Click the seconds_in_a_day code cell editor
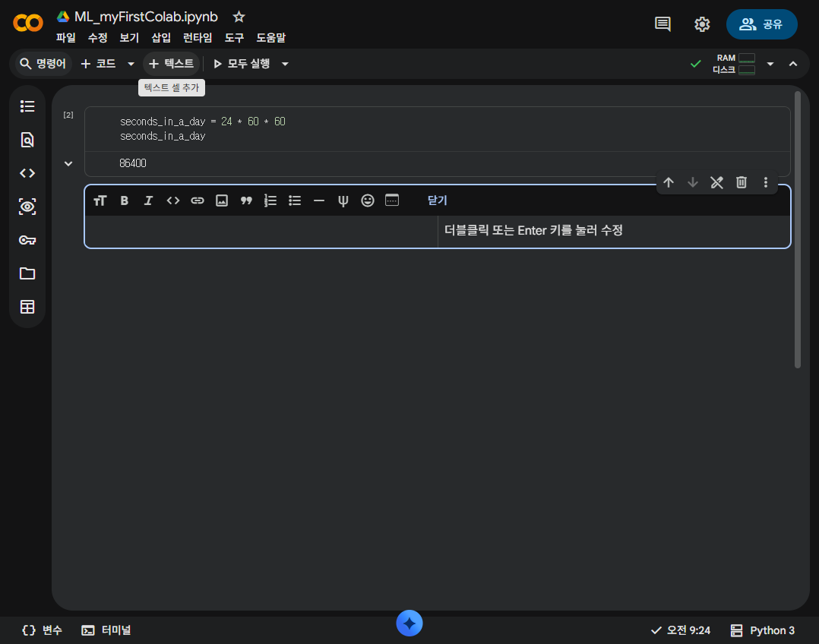 [437, 129]
